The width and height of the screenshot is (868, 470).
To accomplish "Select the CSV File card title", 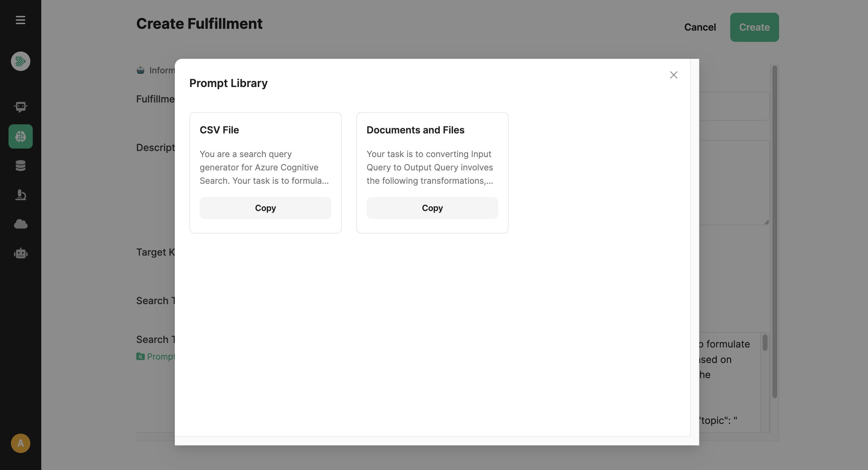I will coord(219,130).
